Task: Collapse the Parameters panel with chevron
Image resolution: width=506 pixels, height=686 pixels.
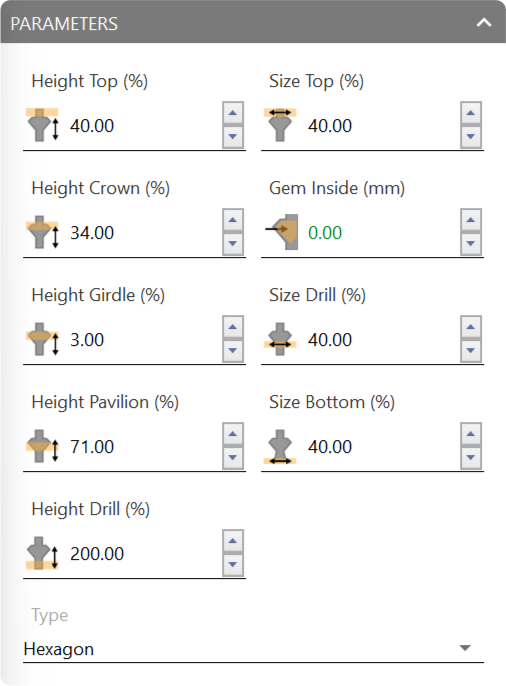Action: click(484, 23)
